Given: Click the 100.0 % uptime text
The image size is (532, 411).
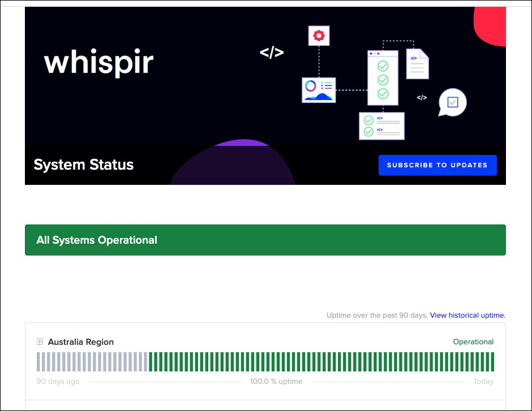Looking at the screenshot, I should 276,382.
